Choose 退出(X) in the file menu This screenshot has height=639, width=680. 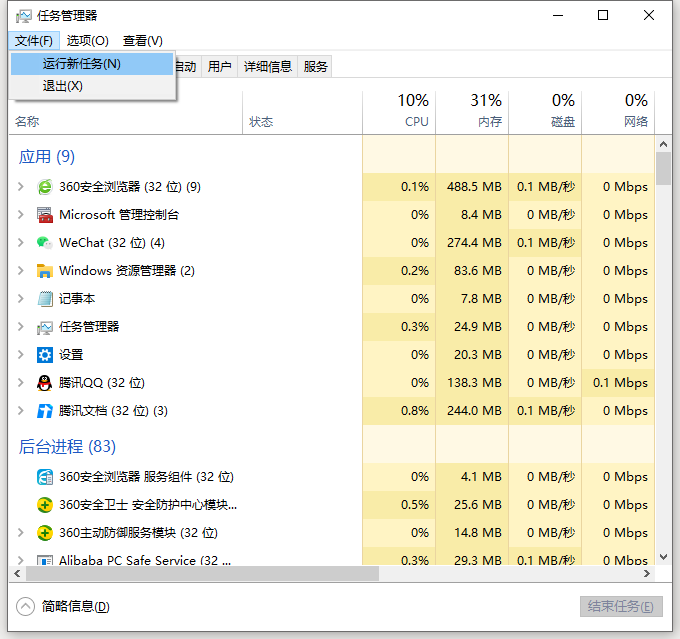pos(63,86)
